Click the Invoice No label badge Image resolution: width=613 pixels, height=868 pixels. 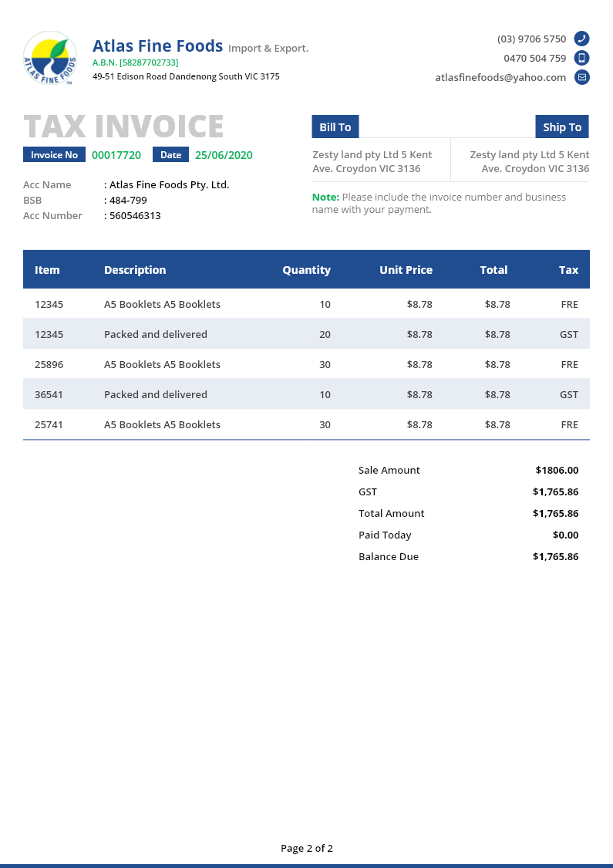click(x=54, y=155)
